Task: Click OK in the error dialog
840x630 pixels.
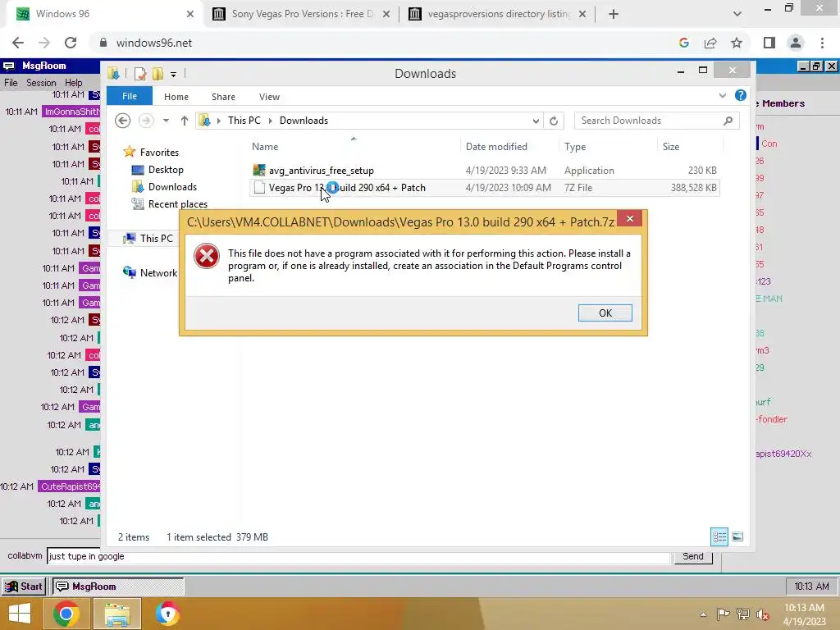Action: [605, 313]
